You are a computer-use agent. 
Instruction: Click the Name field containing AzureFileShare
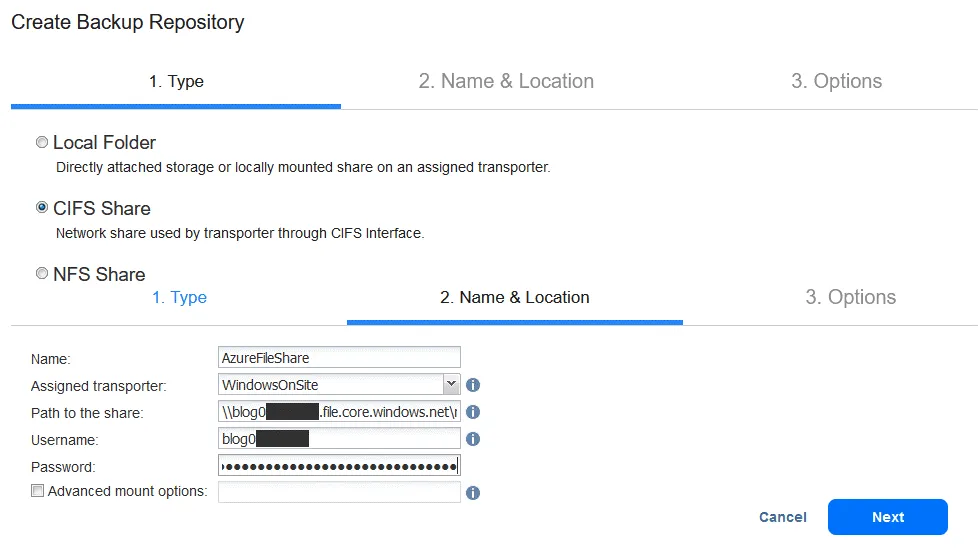pos(339,357)
